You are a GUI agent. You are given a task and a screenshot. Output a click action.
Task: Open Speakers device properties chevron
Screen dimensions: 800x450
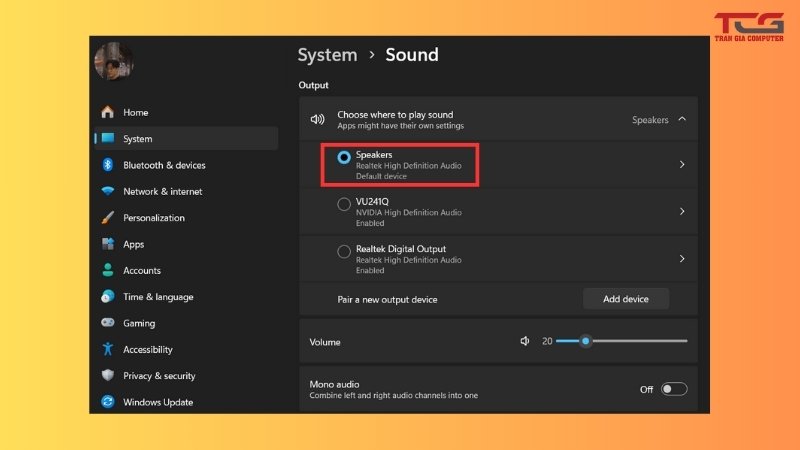pyautogui.click(x=682, y=164)
